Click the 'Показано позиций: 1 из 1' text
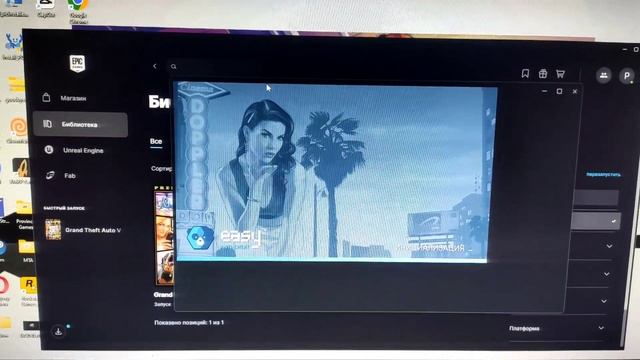This screenshot has width=640, height=360. coord(189,322)
